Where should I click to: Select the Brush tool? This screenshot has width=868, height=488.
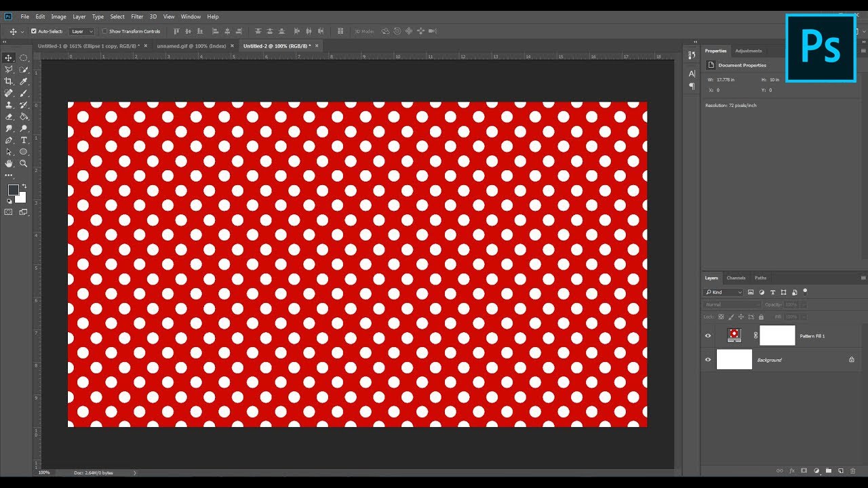[x=24, y=94]
